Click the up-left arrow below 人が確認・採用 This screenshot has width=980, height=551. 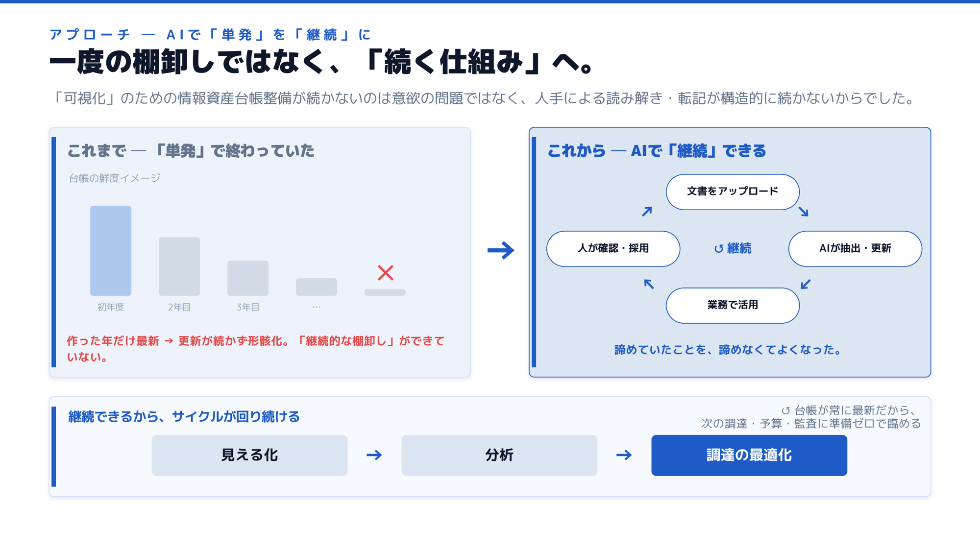pyautogui.click(x=649, y=284)
